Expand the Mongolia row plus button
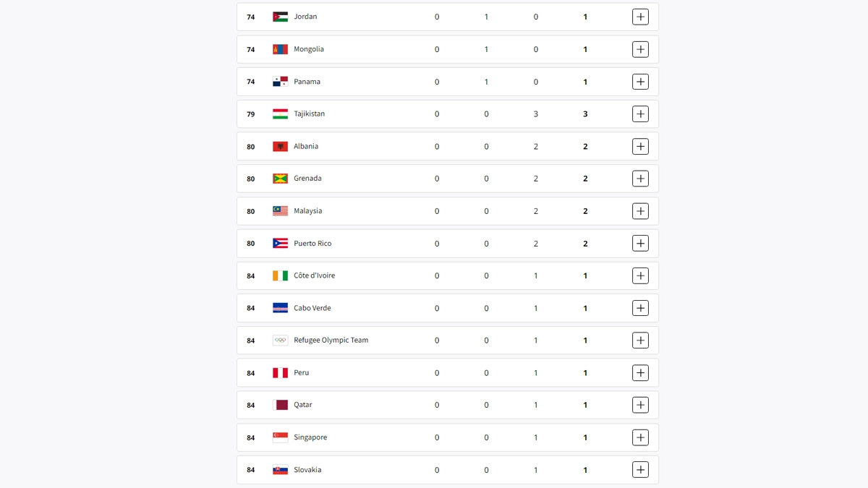This screenshot has height=488, width=868. (x=640, y=49)
